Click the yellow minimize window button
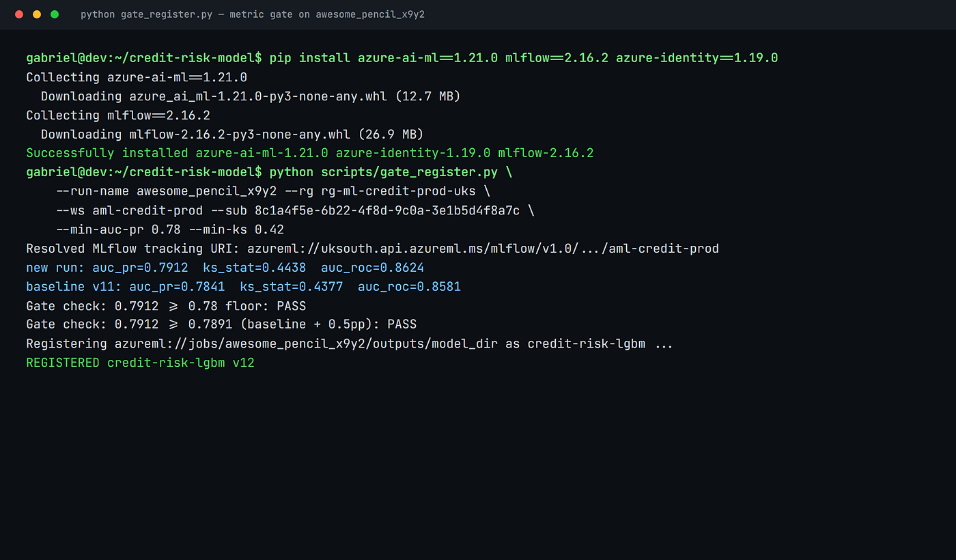Screen dimensions: 956x560 (x=37, y=14)
